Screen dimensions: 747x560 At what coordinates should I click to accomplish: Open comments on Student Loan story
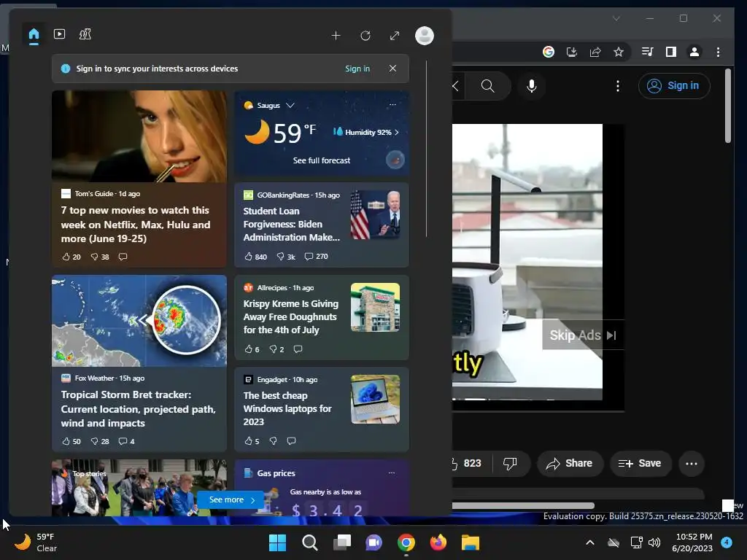coord(317,256)
